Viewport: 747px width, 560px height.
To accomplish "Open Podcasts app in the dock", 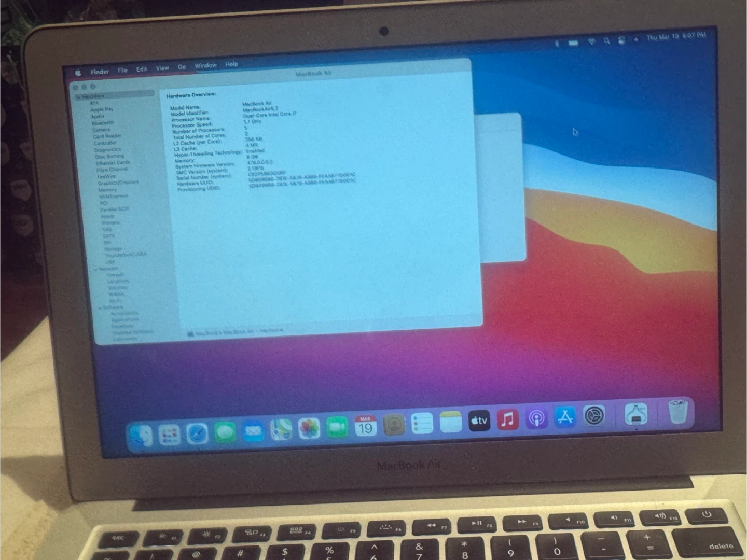I will (536, 418).
